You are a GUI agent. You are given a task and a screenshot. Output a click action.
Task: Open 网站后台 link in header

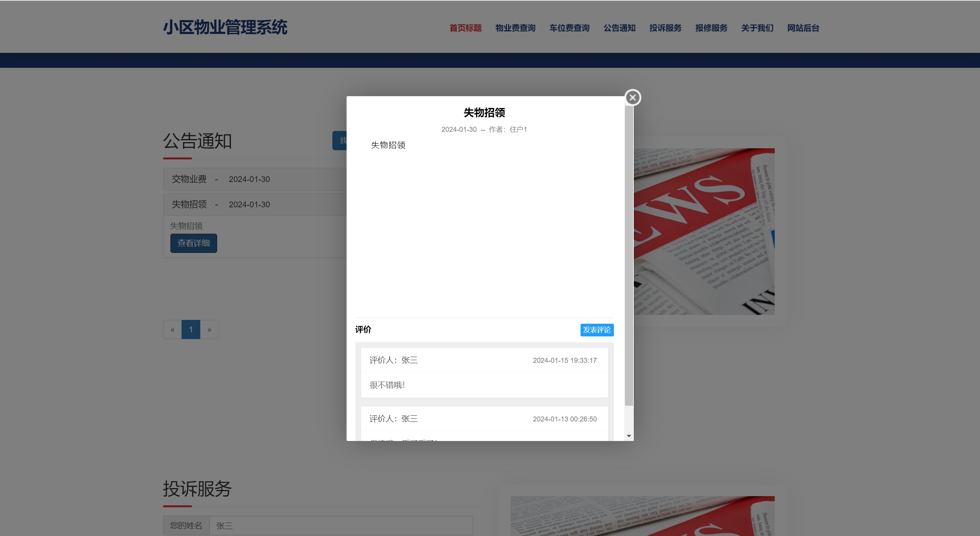(803, 28)
